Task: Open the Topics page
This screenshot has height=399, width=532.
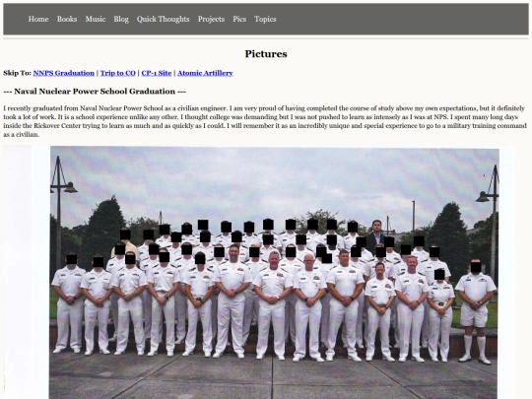Action: (x=265, y=19)
